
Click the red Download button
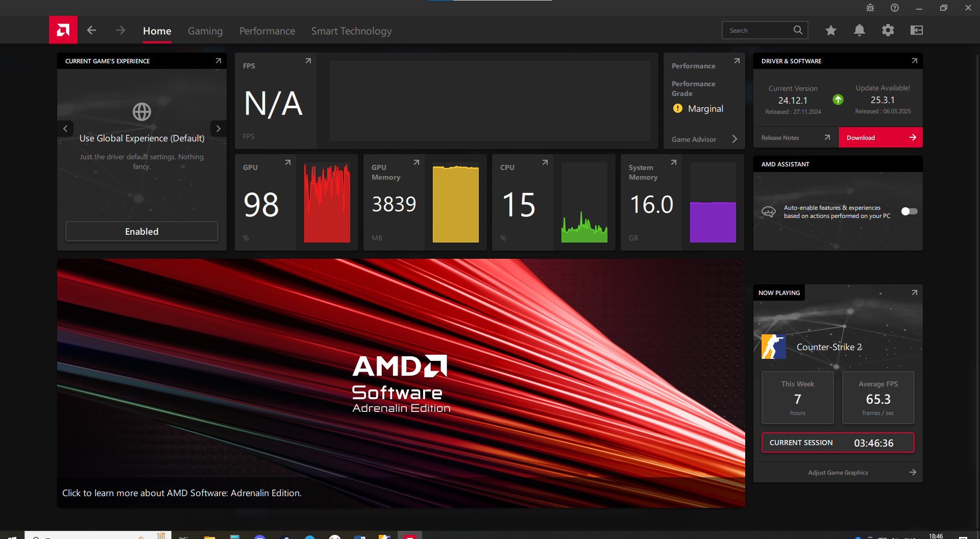[x=880, y=137]
